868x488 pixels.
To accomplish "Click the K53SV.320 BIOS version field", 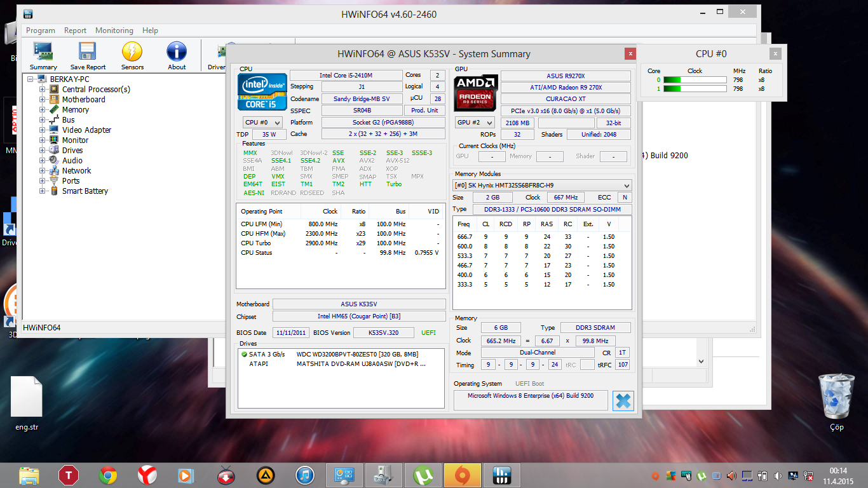I will coord(384,332).
